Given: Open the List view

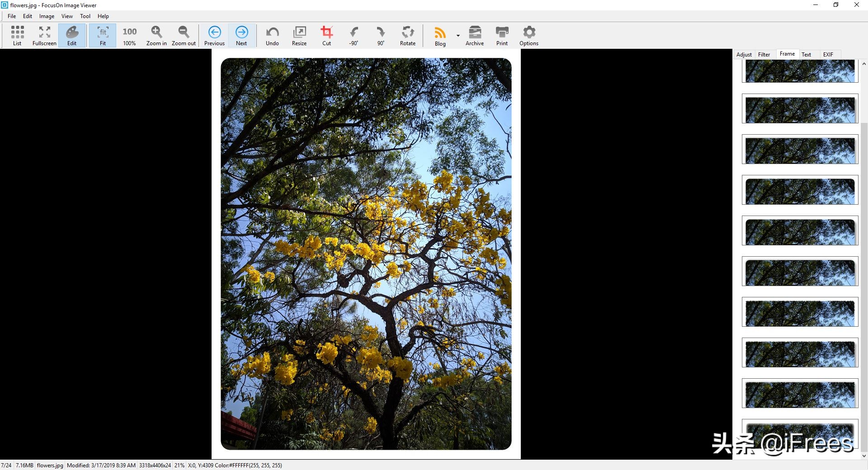Looking at the screenshot, I should 17,36.
